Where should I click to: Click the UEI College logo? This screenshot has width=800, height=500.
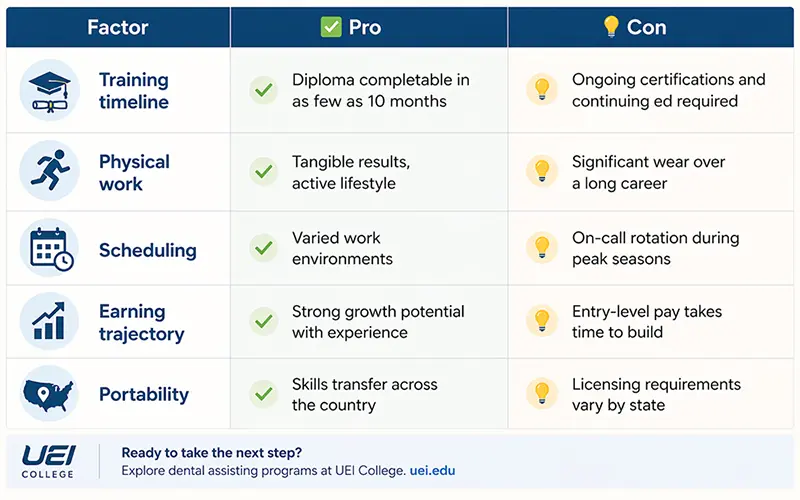coord(48,460)
